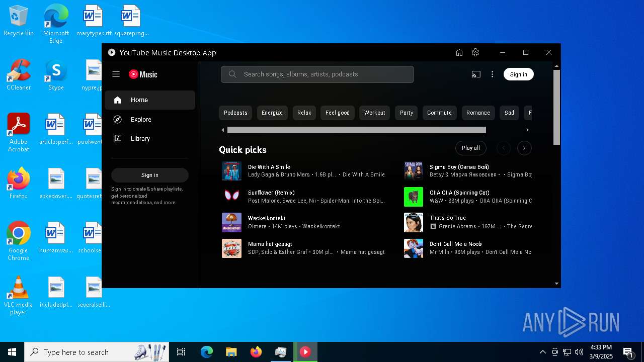Screen dimensions: 644x362
Task: Open Die With A Smile song title
Action: click(269, 167)
